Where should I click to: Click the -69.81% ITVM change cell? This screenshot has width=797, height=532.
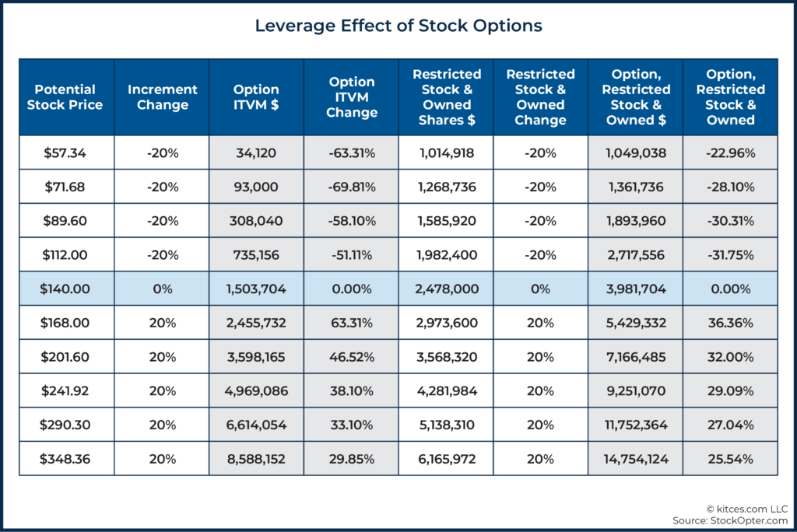[352, 187]
